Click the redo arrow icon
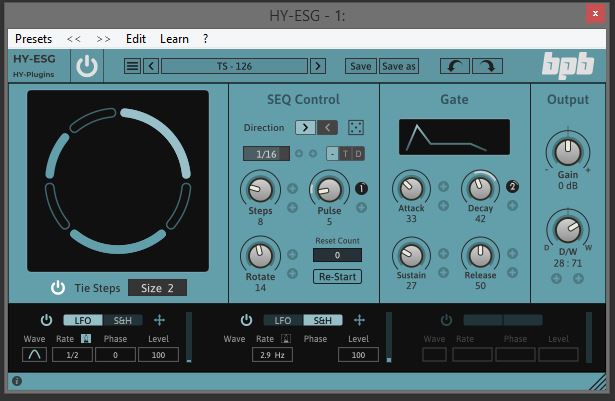 tap(487, 66)
